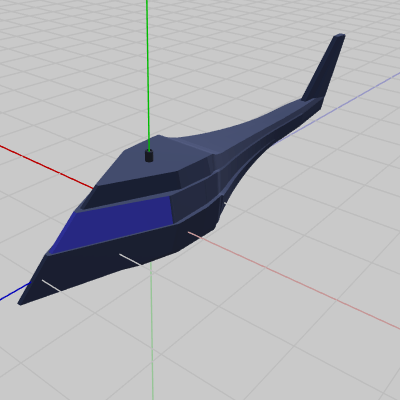Image resolution: width=400 pixels, height=400 pixels.
Task: Click the pointed nose tip of the fuselage
Action: coord(20,303)
